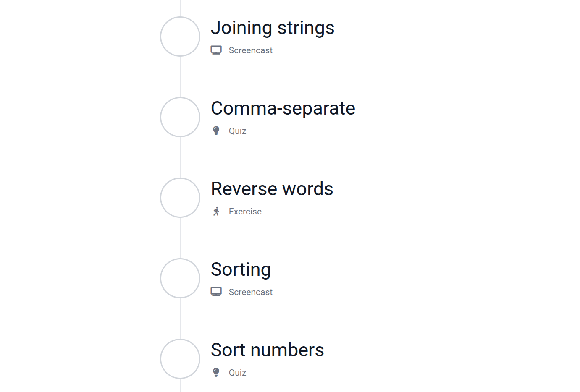Open the Sort numbers quiz
The image size is (580, 392).
click(267, 350)
